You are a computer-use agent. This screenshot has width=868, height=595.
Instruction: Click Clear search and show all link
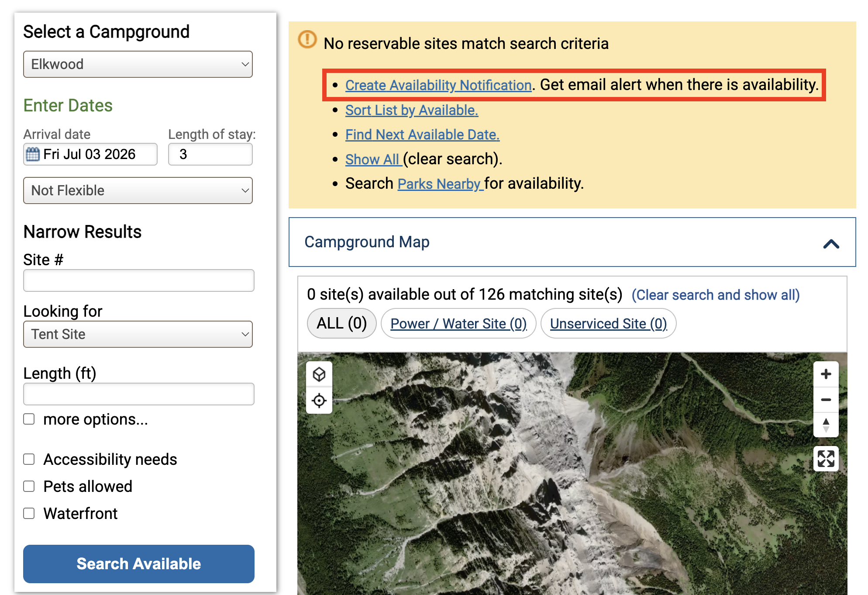point(716,295)
